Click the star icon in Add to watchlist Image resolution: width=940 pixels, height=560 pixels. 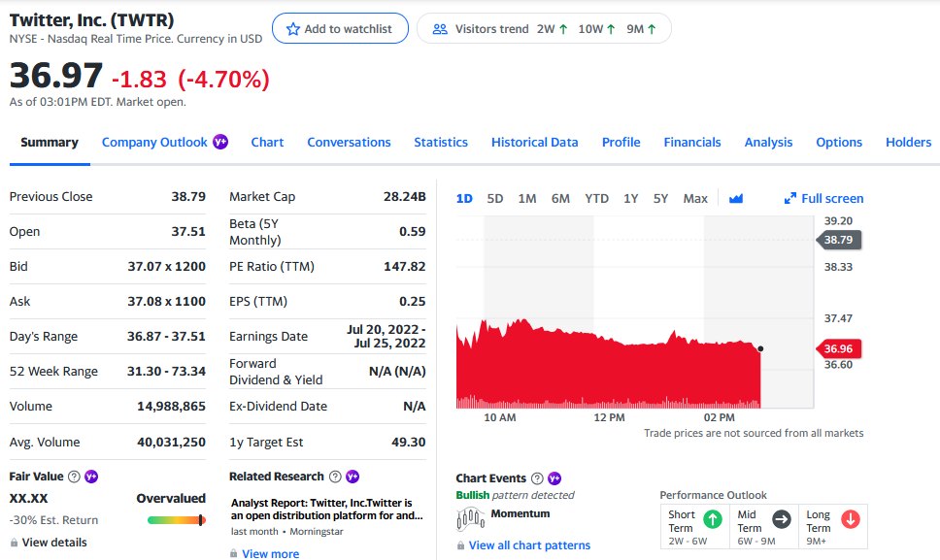click(x=292, y=29)
